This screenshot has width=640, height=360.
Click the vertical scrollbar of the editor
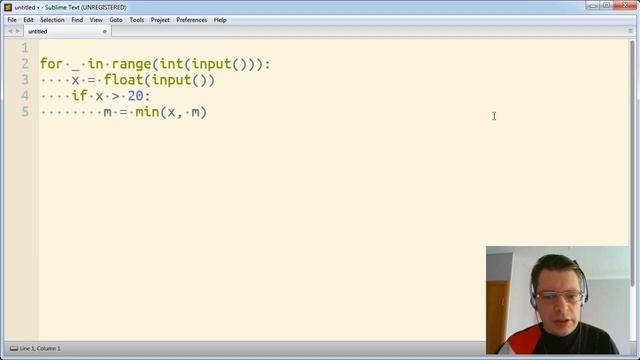[x=633, y=163]
